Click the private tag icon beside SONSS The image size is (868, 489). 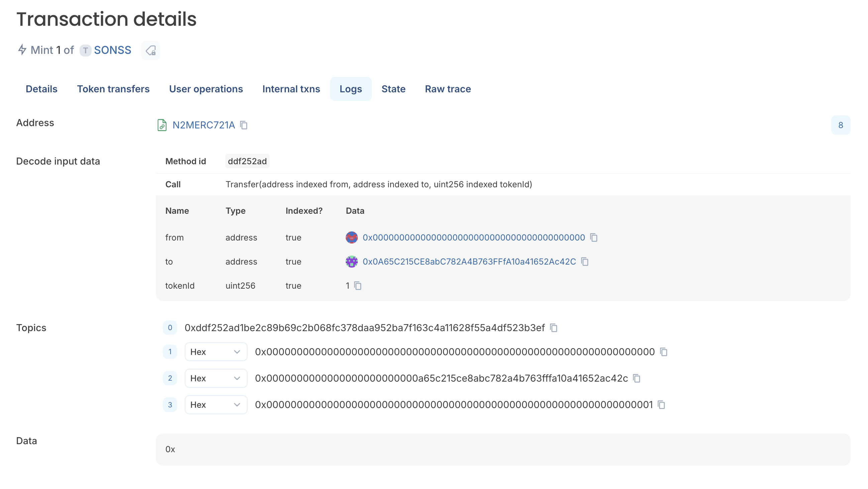150,50
